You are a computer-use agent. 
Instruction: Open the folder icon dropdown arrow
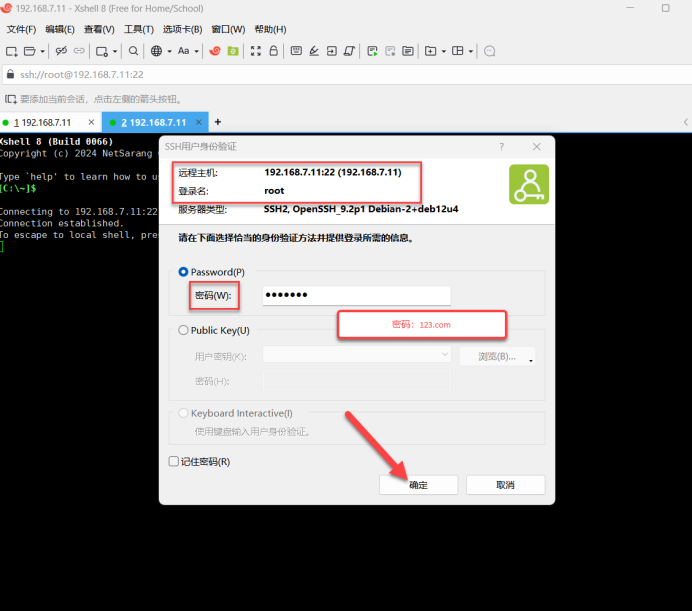(42, 51)
